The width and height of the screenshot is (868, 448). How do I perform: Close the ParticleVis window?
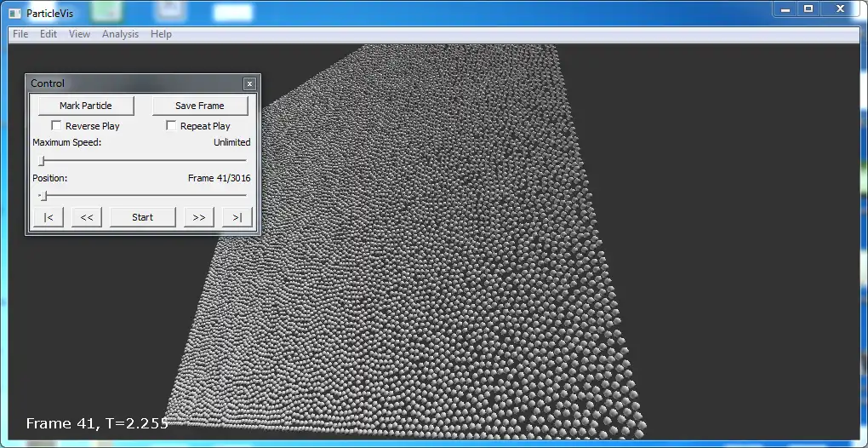pos(840,9)
